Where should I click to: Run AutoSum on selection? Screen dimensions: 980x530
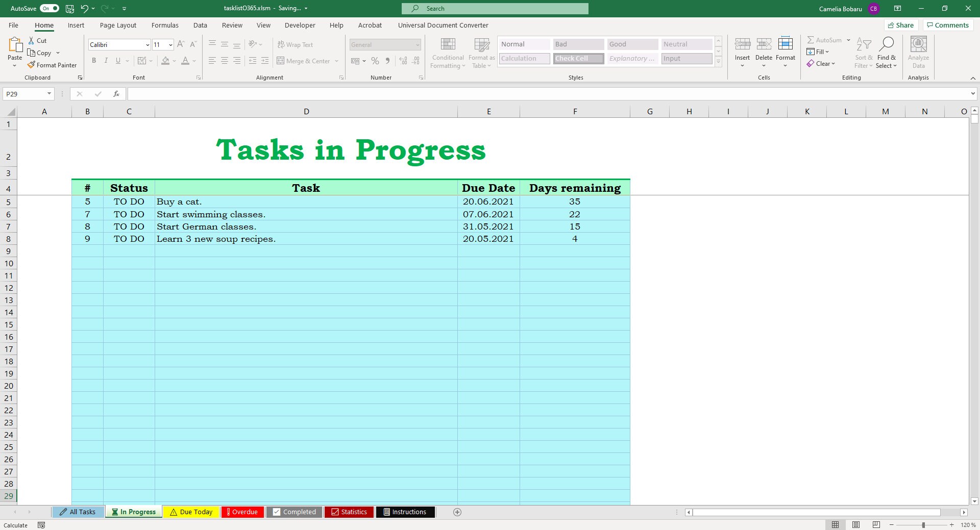(x=825, y=40)
